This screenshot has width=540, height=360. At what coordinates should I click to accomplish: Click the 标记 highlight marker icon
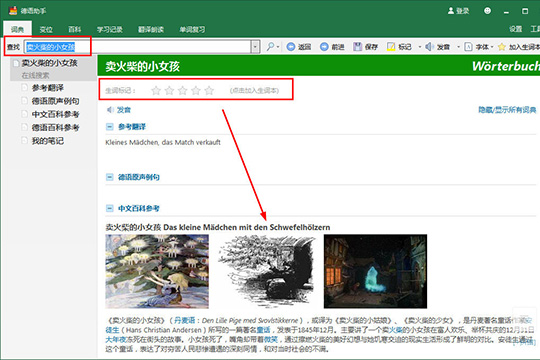pos(391,47)
